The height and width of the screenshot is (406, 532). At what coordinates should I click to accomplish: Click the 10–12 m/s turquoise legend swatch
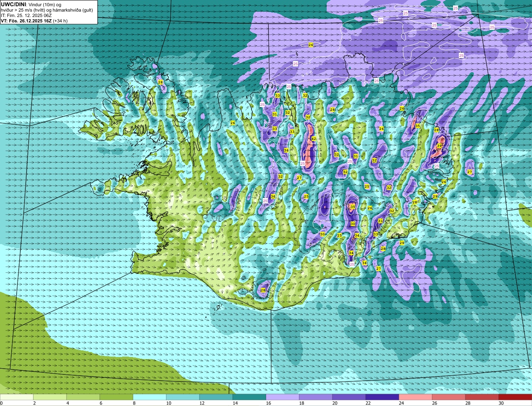click(183, 397)
